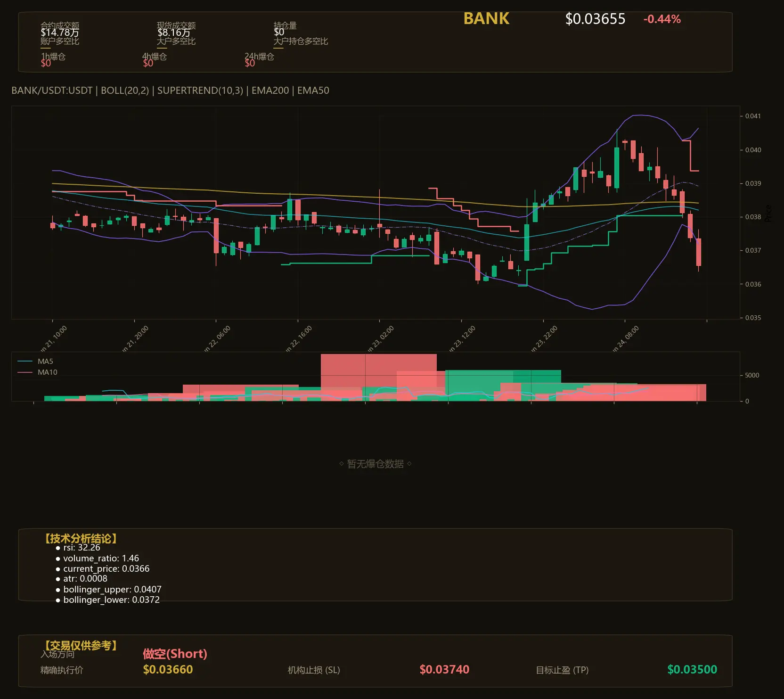Screen dimensions: 784x699
Task: Click the 0.040 price axis label
Action: (x=753, y=150)
